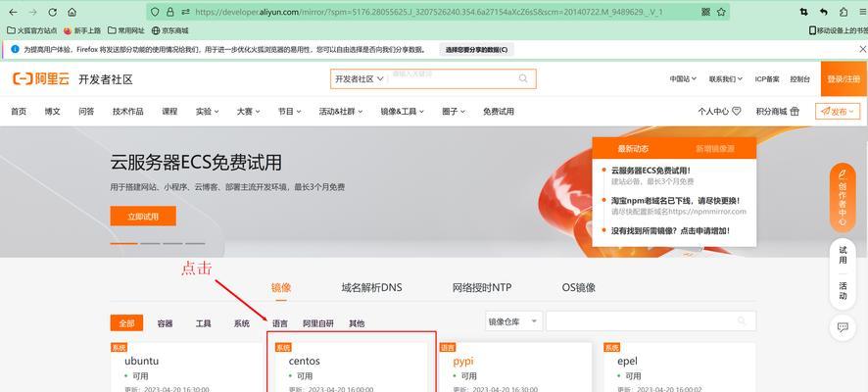Expand the 联系我们 dropdown

tap(726, 79)
